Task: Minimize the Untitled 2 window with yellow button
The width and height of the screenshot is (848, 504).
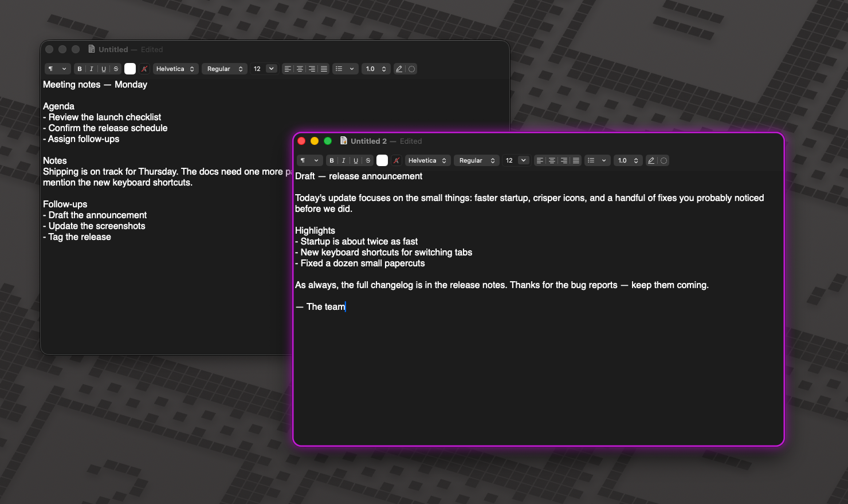Action: coord(315,141)
